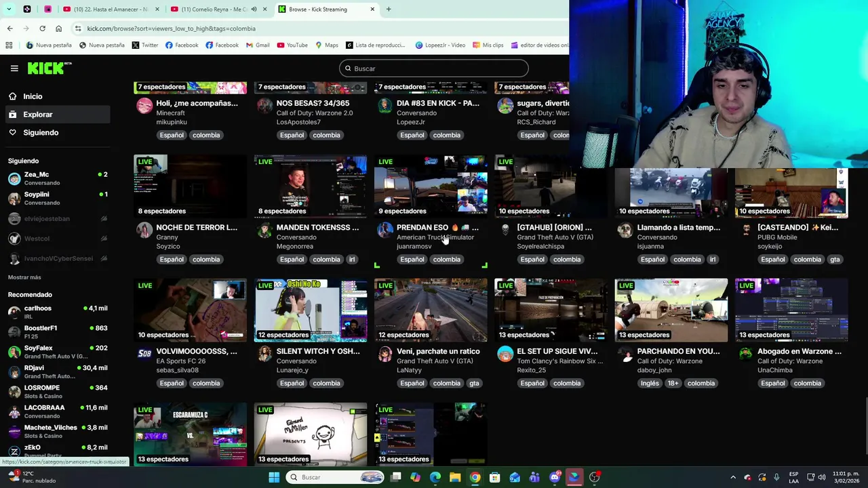This screenshot has height=488, width=868.
Task: Click the browser address bar URL
Action: 171,28
